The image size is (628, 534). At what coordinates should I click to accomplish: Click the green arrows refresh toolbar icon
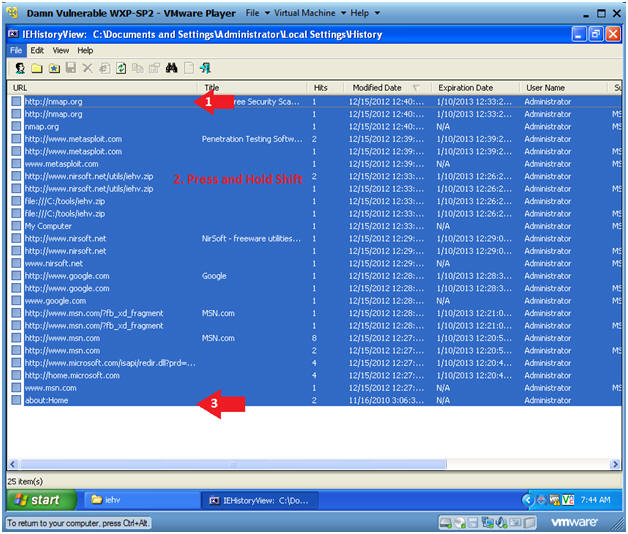121,69
